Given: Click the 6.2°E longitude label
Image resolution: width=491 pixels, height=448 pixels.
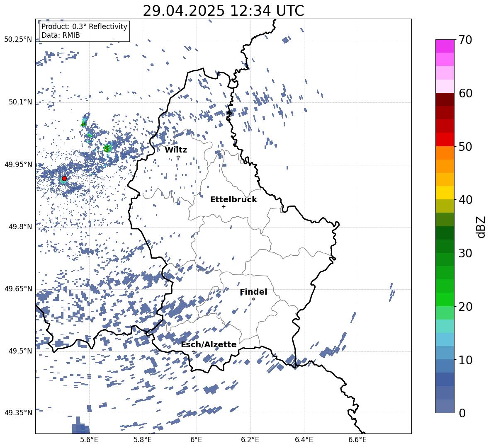Looking at the screenshot, I should 250,440.
